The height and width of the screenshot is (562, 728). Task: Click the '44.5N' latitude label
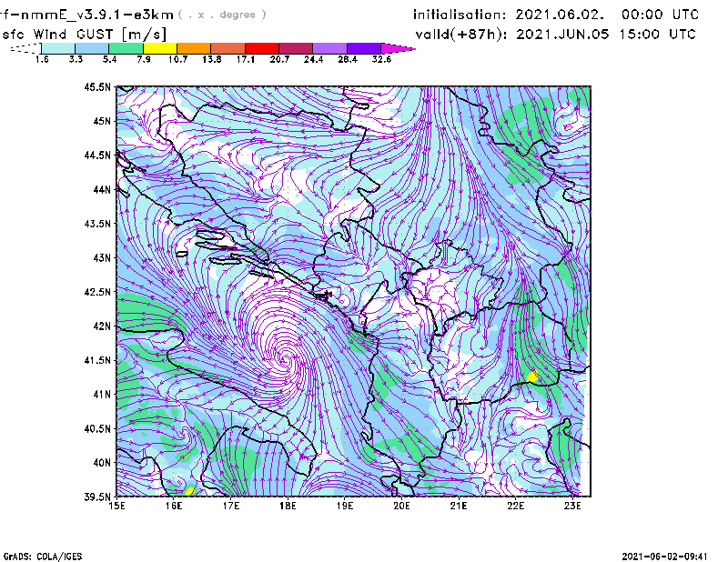[x=97, y=156]
